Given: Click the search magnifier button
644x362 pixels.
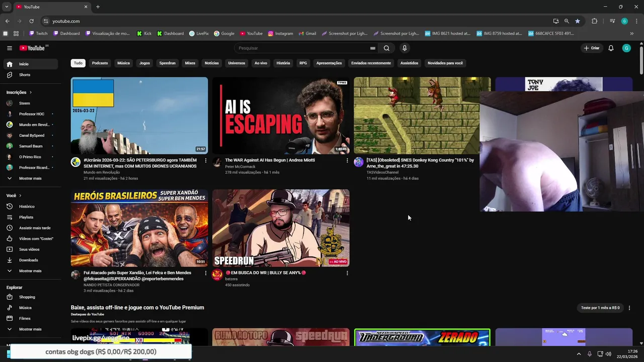Looking at the screenshot, I should click(386, 48).
